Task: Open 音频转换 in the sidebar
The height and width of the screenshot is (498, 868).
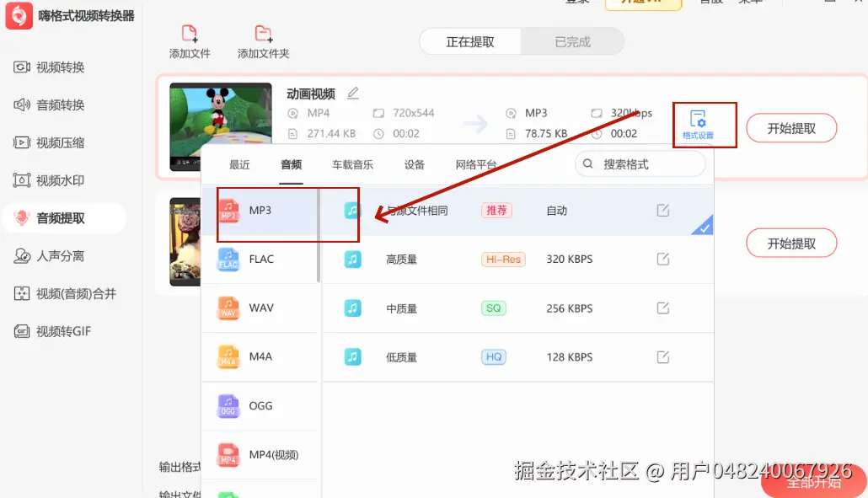Action: [x=49, y=105]
